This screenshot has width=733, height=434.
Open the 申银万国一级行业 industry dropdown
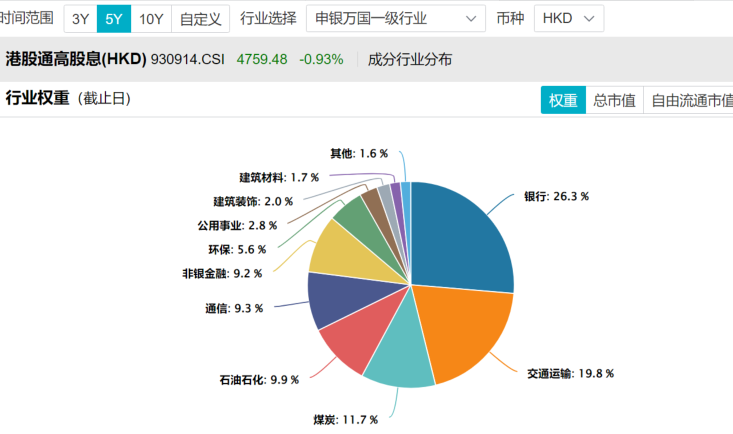coord(395,19)
